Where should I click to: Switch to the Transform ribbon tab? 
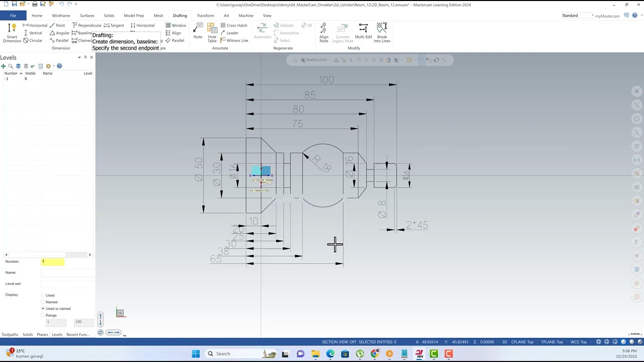205,16
